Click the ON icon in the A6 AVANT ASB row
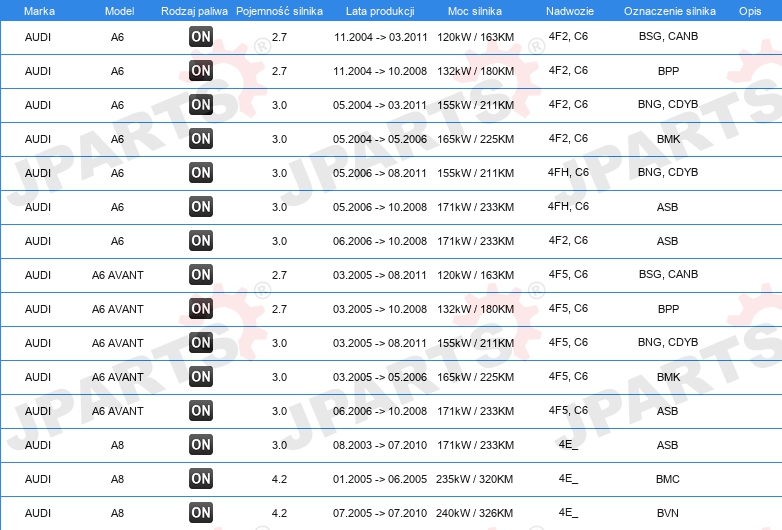Viewport: 782px width, 530px height. click(201, 410)
